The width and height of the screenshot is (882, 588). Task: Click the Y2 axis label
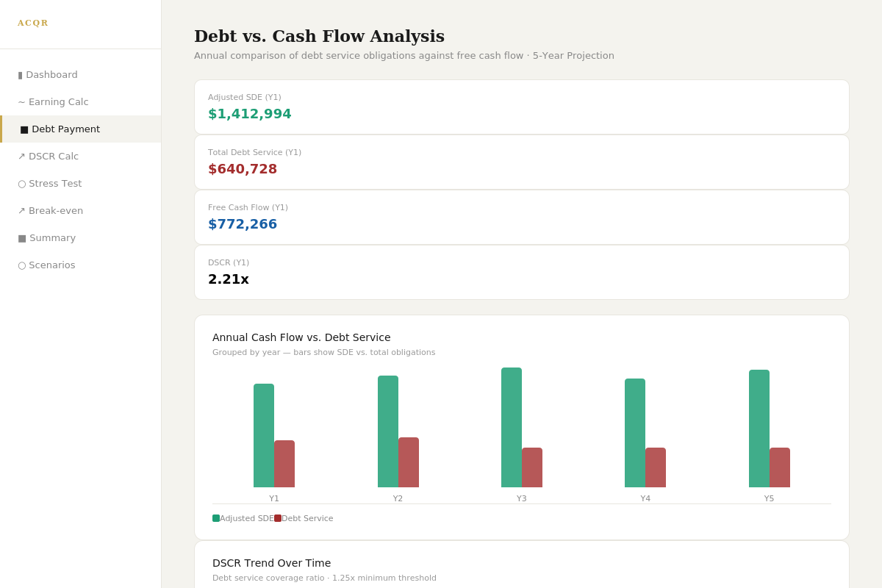coord(398,498)
